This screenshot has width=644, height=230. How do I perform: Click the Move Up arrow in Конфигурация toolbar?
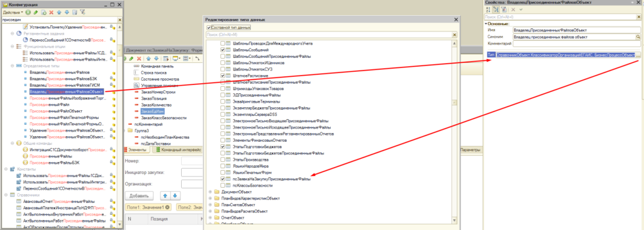coord(60,13)
